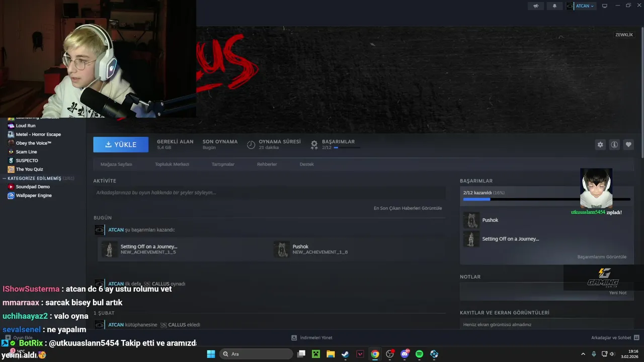Click the blue YÜKLE install button
The height and width of the screenshot is (362, 644).
pyautogui.click(x=121, y=144)
